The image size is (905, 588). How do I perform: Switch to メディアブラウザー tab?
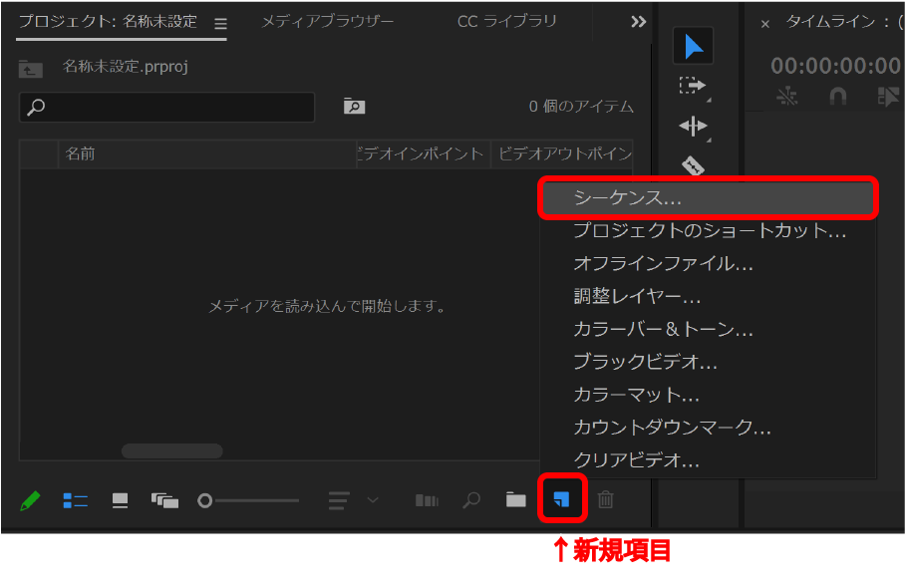(327, 22)
